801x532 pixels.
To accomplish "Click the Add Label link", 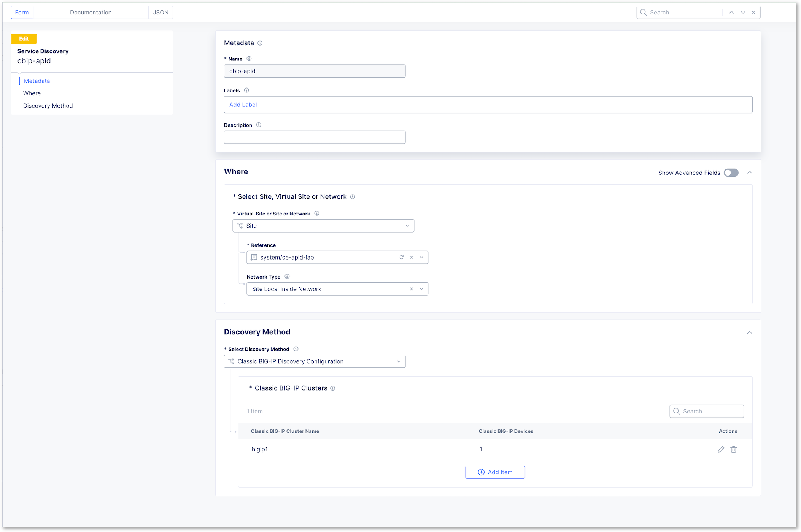I will pos(243,104).
